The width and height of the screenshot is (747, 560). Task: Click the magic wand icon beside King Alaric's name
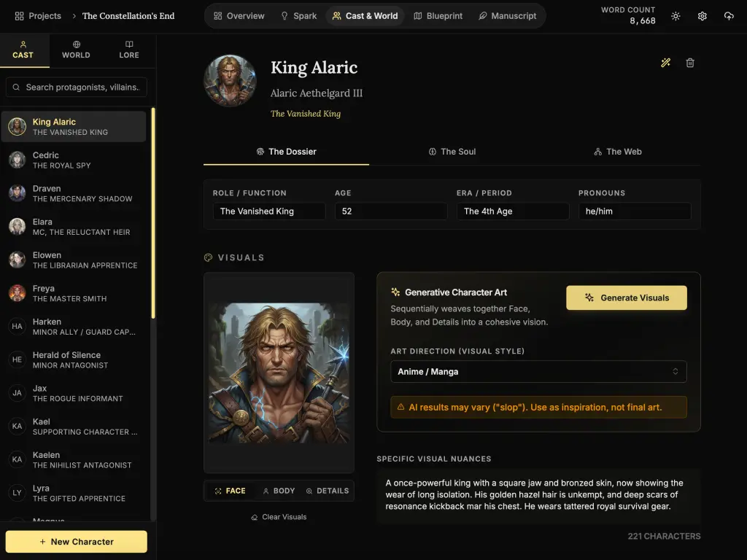tap(665, 63)
